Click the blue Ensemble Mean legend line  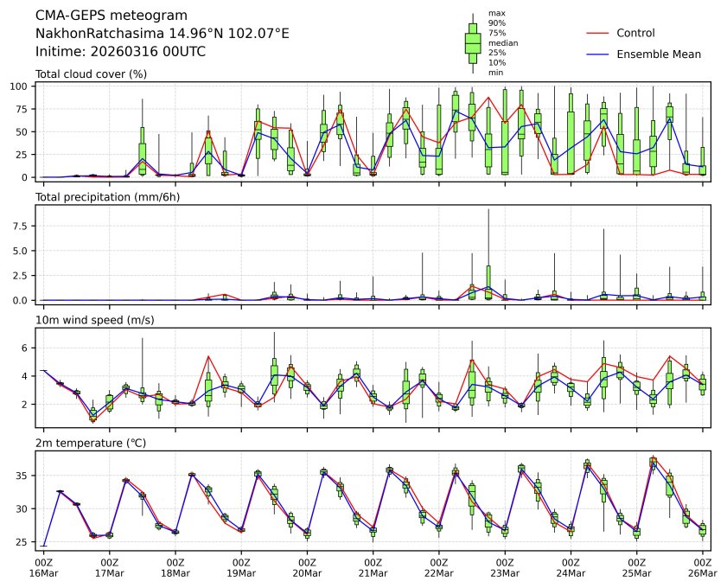pyautogui.click(x=599, y=54)
